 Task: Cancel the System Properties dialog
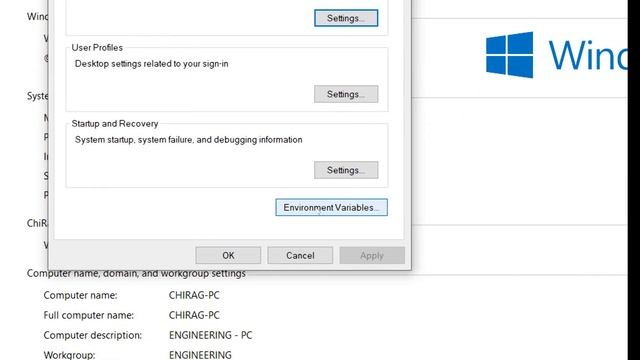pos(300,256)
